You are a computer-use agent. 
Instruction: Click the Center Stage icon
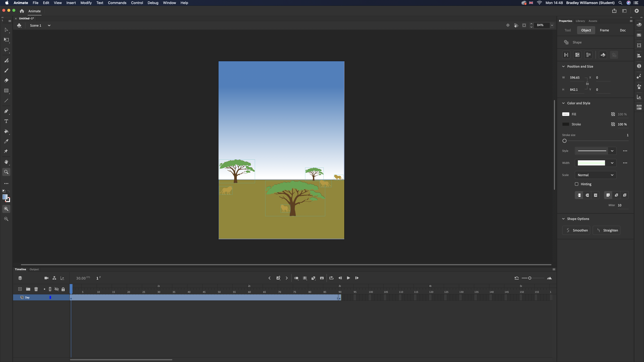508,25
